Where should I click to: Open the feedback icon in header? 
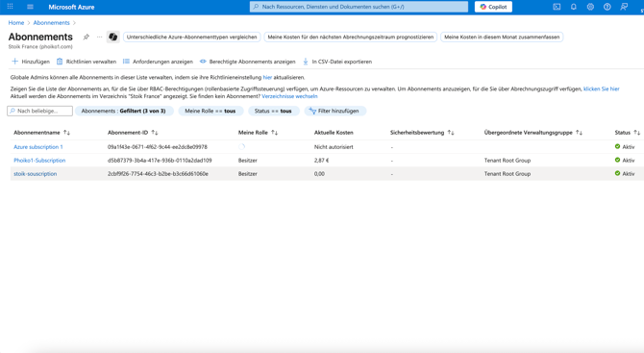coord(624,7)
